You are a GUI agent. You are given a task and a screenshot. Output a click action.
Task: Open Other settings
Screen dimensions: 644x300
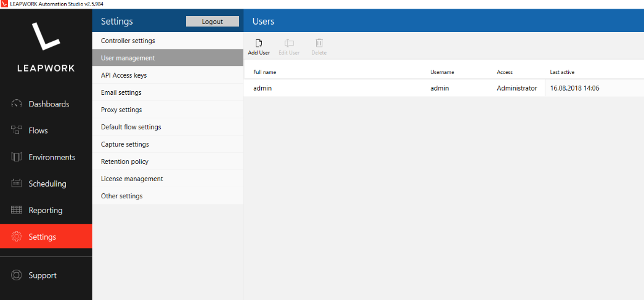pos(168,196)
